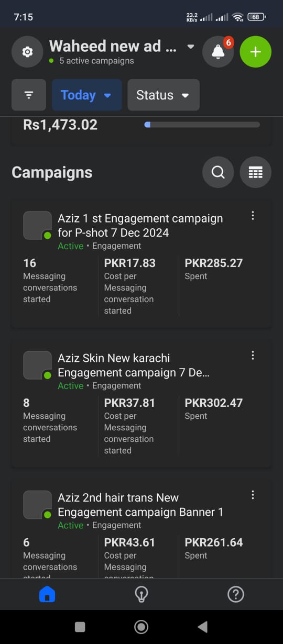The height and width of the screenshot is (644, 283).
Task: Open the filter icon button
Action: click(29, 95)
